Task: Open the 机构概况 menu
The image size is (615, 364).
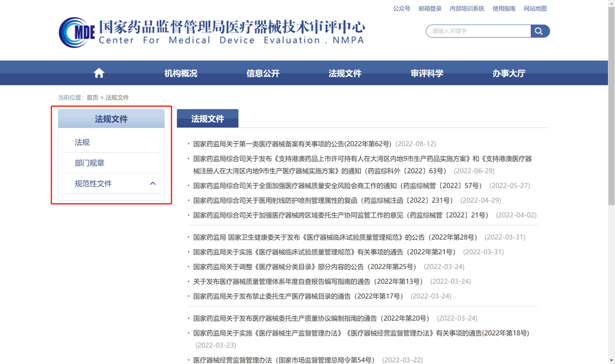Action: (181, 73)
